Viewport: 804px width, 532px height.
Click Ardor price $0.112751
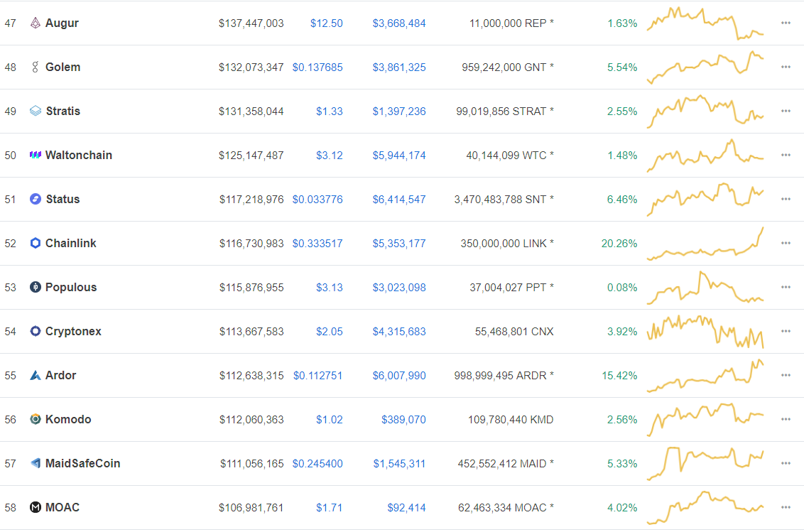coord(318,376)
